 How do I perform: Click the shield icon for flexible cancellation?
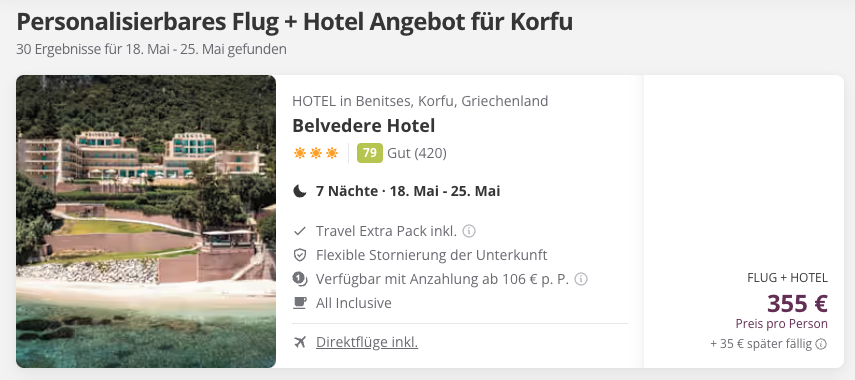[299, 255]
